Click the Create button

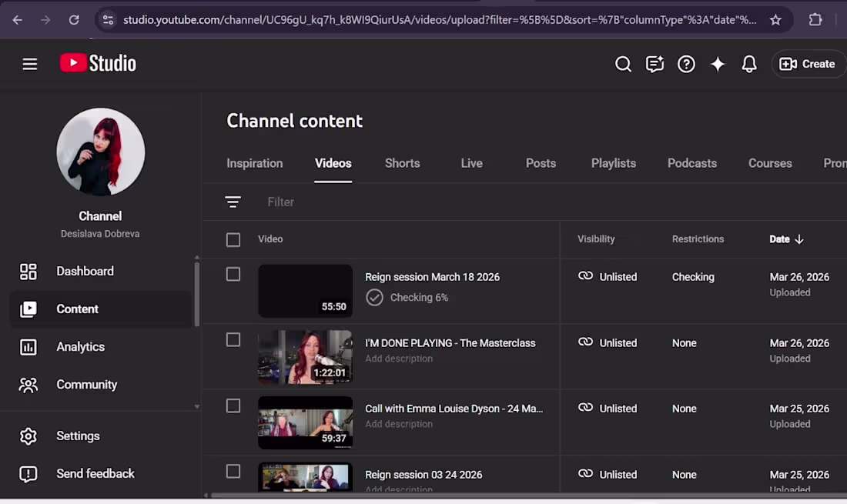[808, 64]
